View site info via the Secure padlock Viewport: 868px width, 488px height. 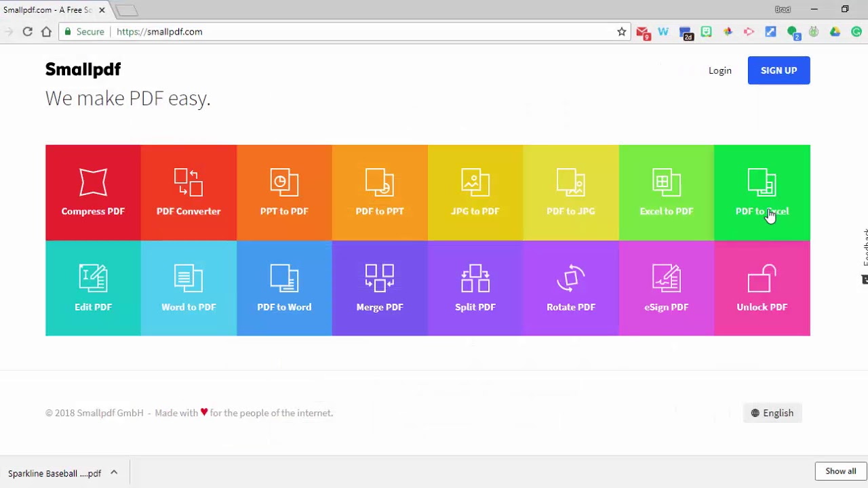click(x=85, y=32)
